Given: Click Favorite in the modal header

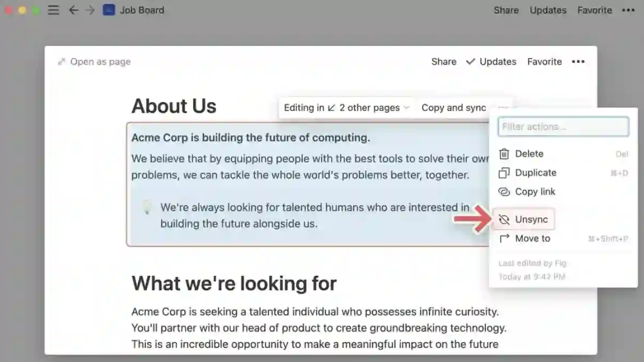Looking at the screenshot, I should [x=545, y=62].
